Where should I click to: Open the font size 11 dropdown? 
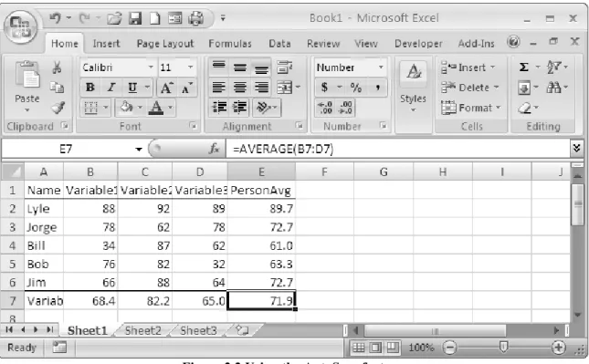tap(191, 68)
